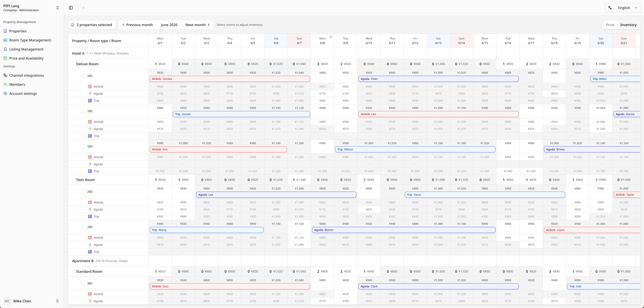644x308 pixels.
Task: Open the PIPI Lang company switcher
Action: coord(32,8)
